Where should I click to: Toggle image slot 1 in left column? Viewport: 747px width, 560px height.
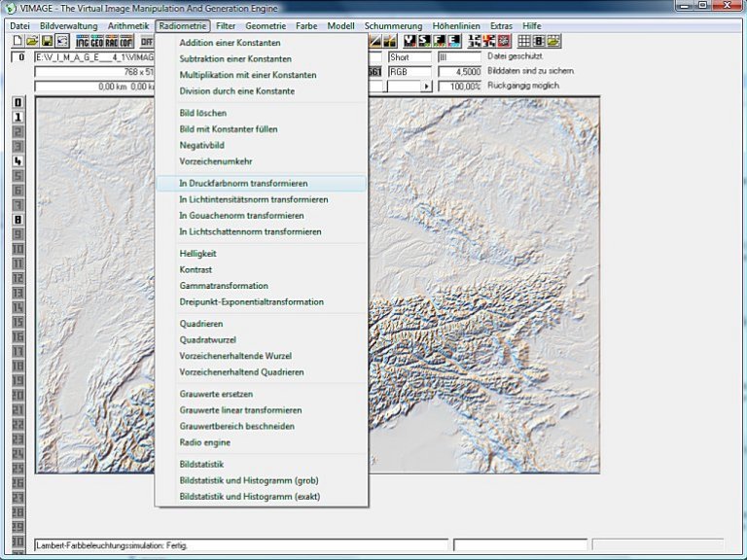pos(18,117)
